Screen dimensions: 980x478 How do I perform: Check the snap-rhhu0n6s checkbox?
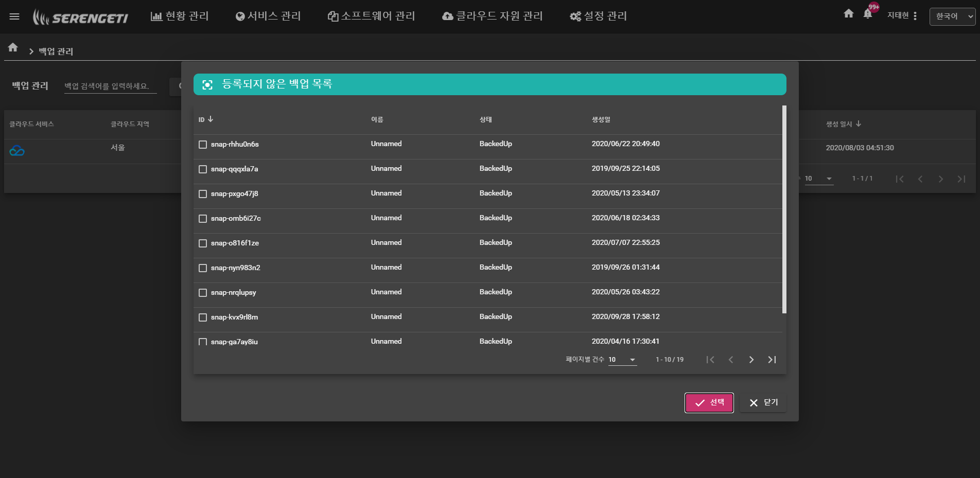pos(203,145)
